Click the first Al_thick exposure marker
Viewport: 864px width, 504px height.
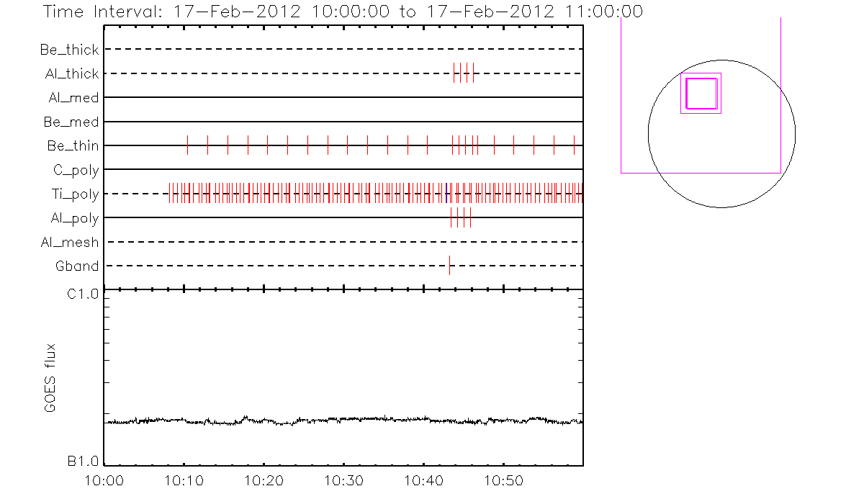coord(454,73)
